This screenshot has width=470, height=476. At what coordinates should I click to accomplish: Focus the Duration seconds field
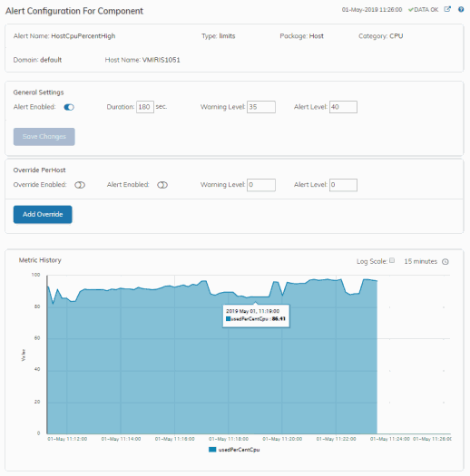tap(145, 107)
